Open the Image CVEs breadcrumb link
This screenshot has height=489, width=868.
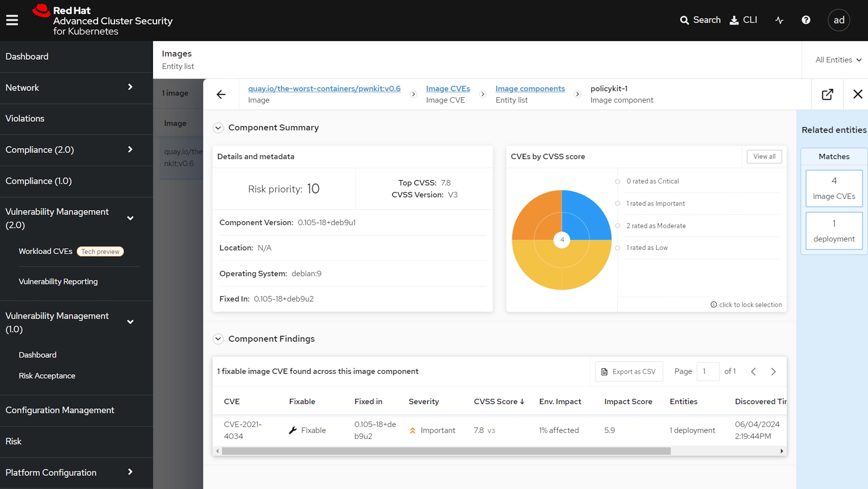point(448,89)
